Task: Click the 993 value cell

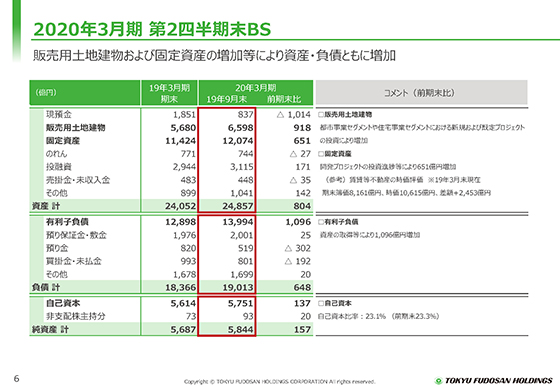Action: coord(188,261)
